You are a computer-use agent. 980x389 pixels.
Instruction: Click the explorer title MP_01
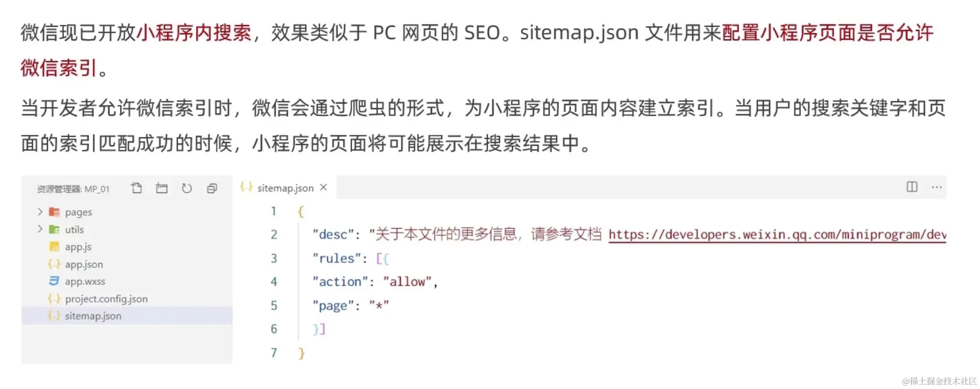(x=73, y=189)
